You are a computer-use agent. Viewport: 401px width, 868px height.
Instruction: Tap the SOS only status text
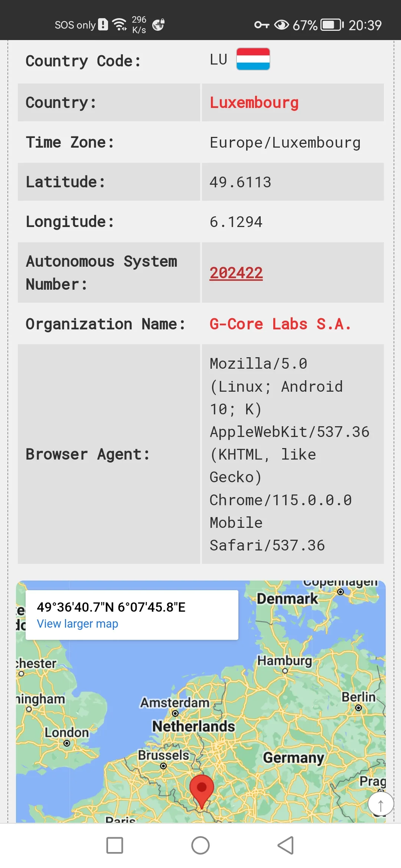point(75,25)
